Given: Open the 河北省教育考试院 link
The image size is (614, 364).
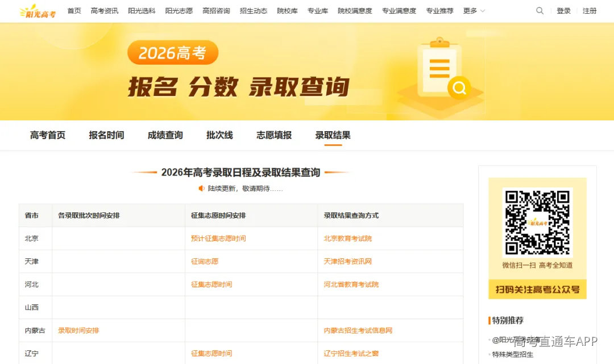Looking at the screenshot, I should (x=351, y=284).
